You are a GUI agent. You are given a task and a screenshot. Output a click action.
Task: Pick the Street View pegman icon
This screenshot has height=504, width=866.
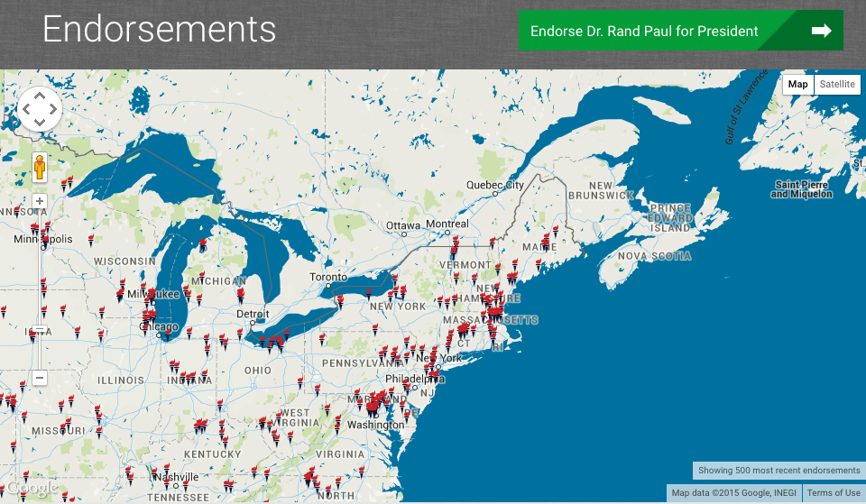pyautogui.click(x=39, y=168)
